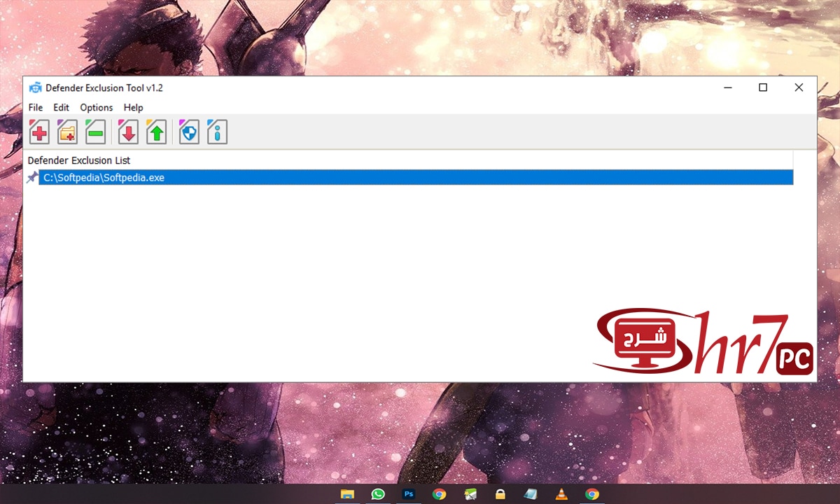Add a new file exclusion
Image resolution: width=840 pixels, height=504 pixels.
(x=38, y=132)
